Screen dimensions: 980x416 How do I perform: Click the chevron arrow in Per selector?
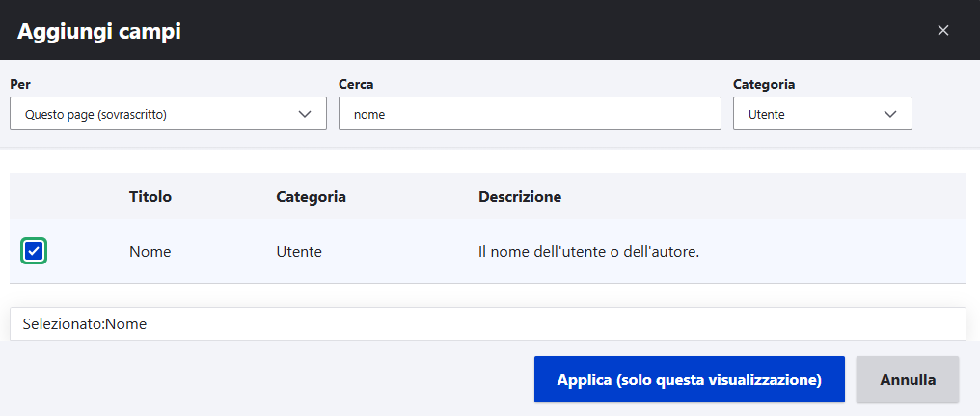306,114
